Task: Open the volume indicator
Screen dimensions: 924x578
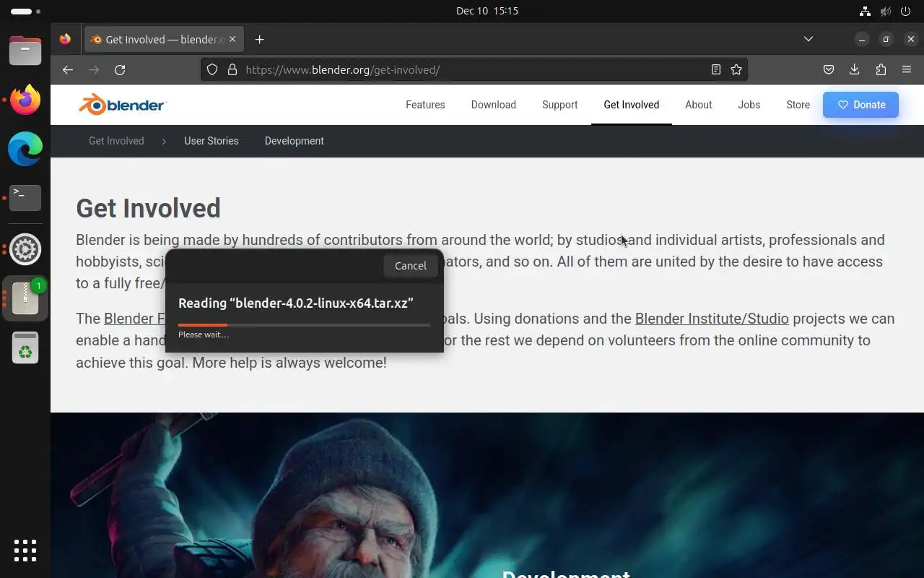Action: tap(886, 11)
